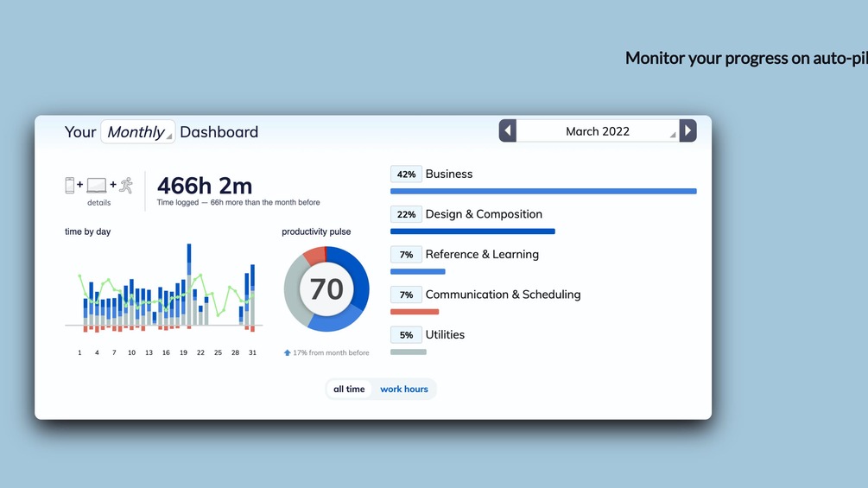Open the March 2022 date dropdown
Viewport: 868px width, 488px height.
point(598,131)
